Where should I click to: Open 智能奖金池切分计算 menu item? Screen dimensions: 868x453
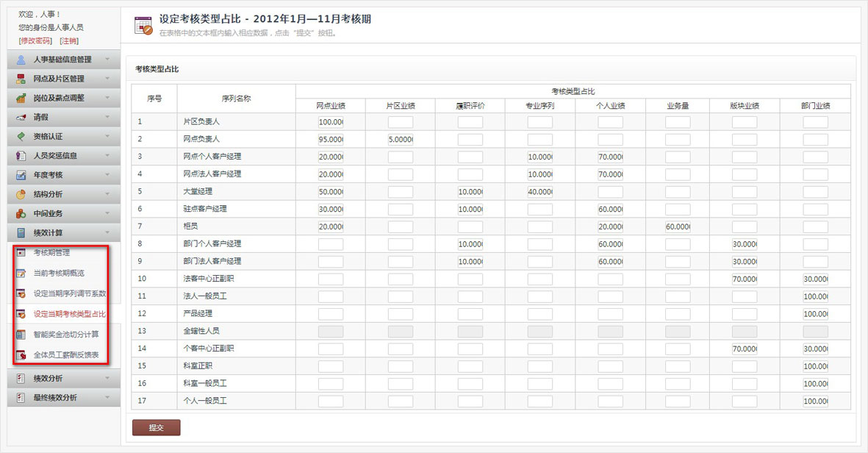[66, 335]
